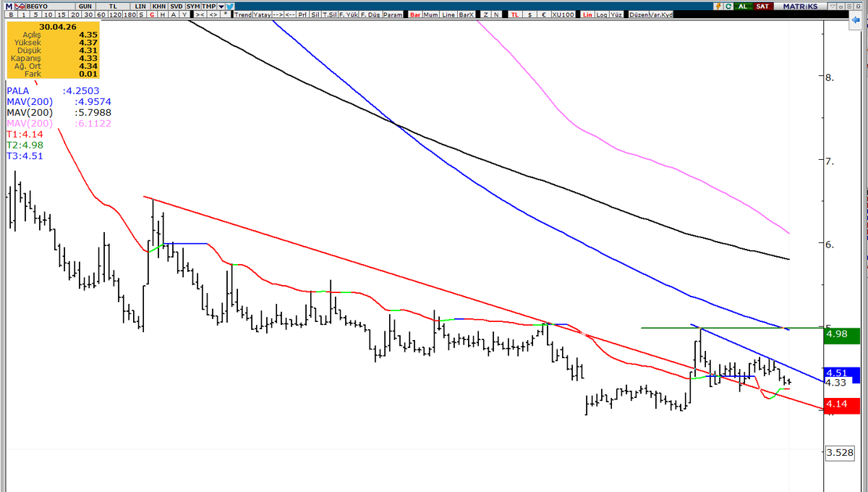868x492 pixels.
Task: Click the A monthly period button
Action: pos(174,14)
